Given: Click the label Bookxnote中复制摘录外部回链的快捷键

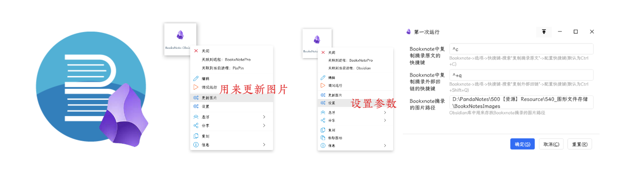Looking at the screenshot, I should [x=427, y=82].
